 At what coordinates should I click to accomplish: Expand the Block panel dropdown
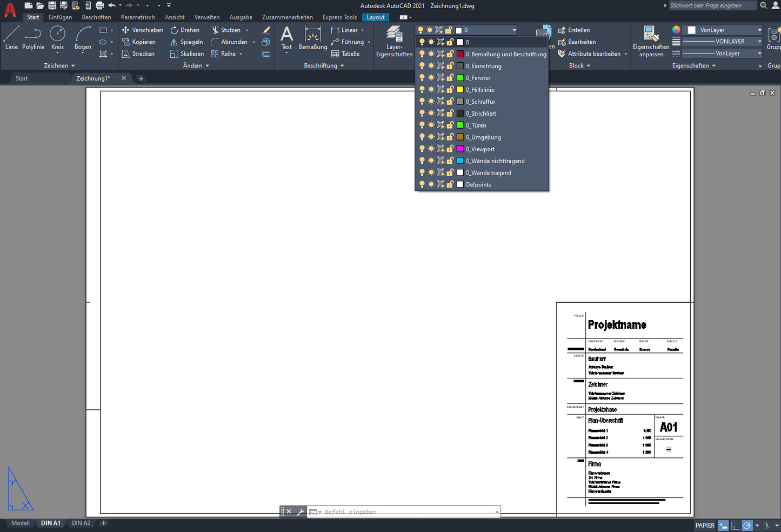(x=580, y=66)
